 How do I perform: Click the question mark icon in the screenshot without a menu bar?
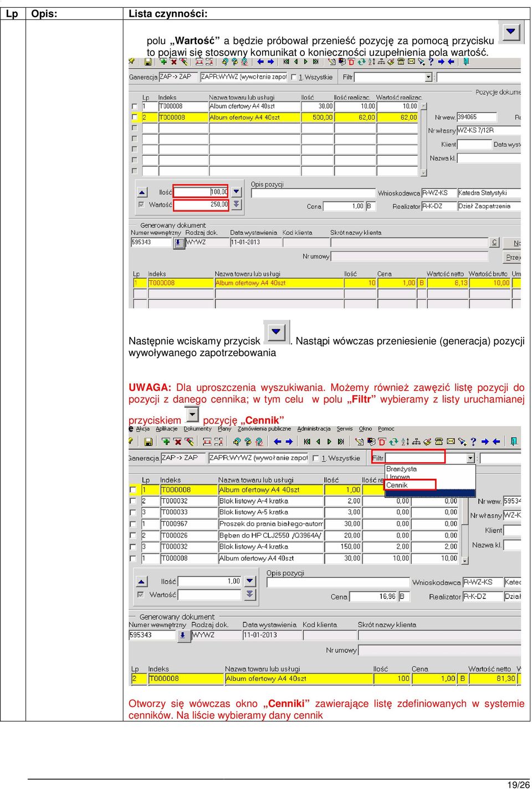431,62
